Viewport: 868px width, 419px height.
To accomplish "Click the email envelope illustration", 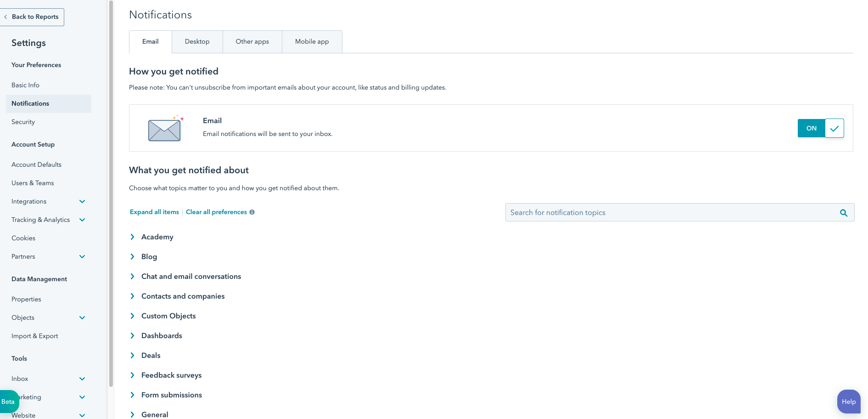I will click(x=164, y=129).
